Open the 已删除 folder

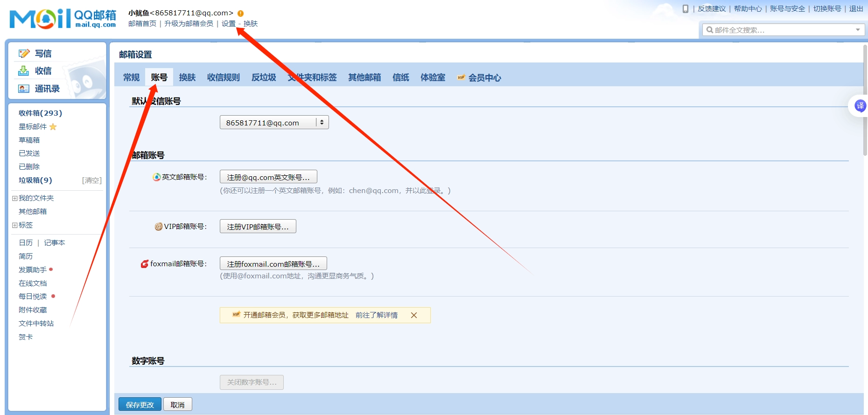tap(29, 167)
